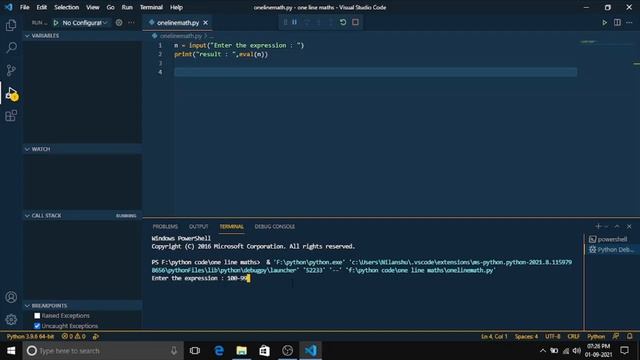Screen dimensions: 640x360
Task: Open the File menu
Action: [24, 7]
